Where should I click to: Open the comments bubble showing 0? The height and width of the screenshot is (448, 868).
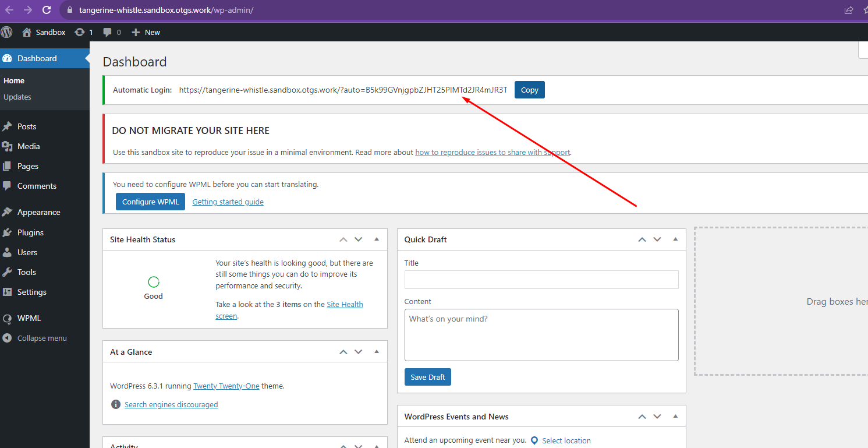pyautogui.click(x=112, y=32)
